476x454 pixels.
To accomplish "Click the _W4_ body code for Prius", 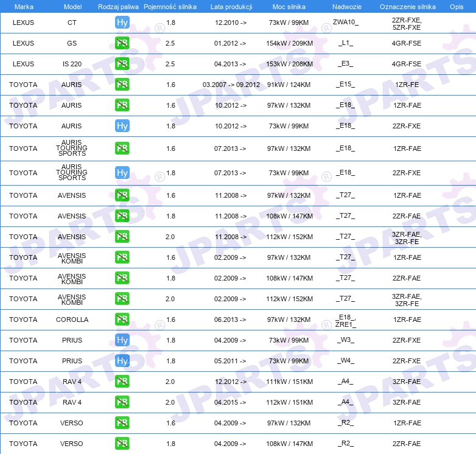I will pos(346,360).
